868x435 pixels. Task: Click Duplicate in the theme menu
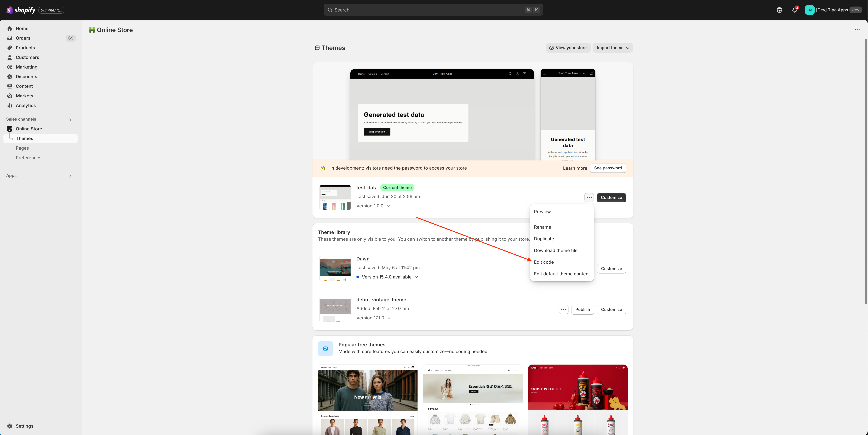point(544,239)
